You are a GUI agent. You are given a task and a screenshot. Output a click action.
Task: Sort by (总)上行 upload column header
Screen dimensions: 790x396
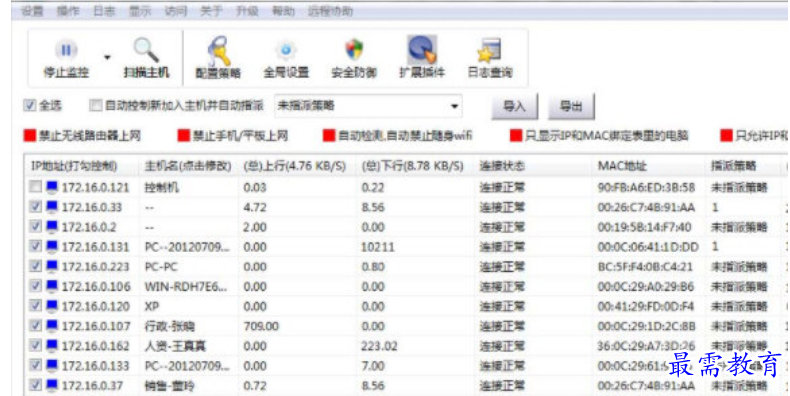[297, 166]
